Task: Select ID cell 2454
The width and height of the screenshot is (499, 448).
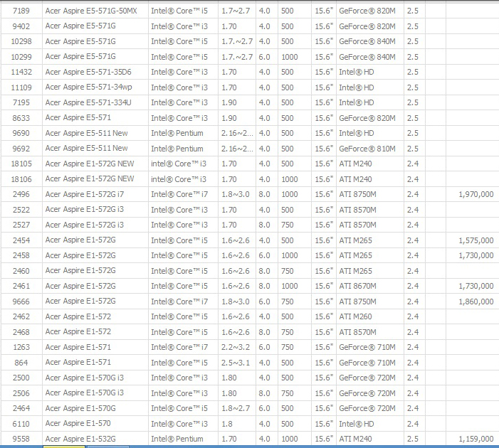Action: pos(21,240)
